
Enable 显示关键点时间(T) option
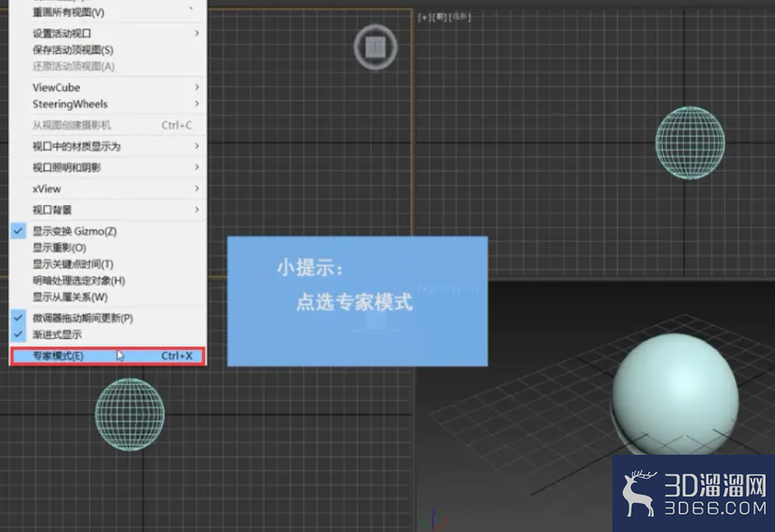coord(107,264)
